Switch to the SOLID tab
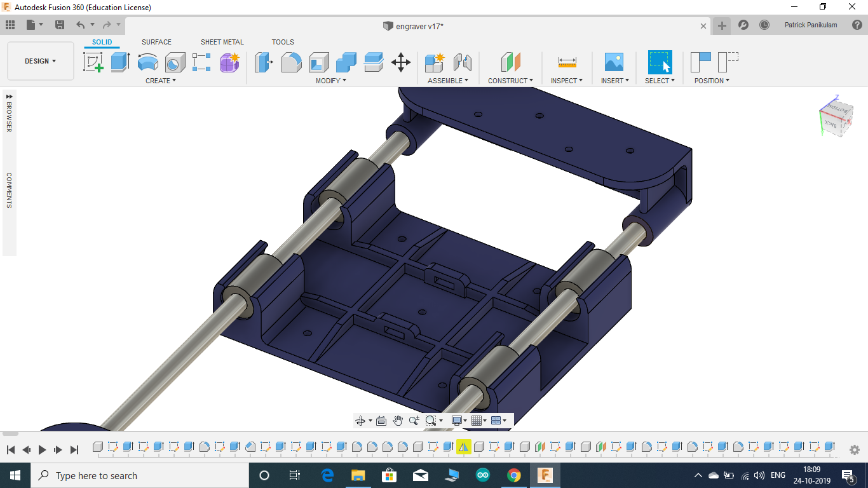Screen dimensions: 868x488 102,42
